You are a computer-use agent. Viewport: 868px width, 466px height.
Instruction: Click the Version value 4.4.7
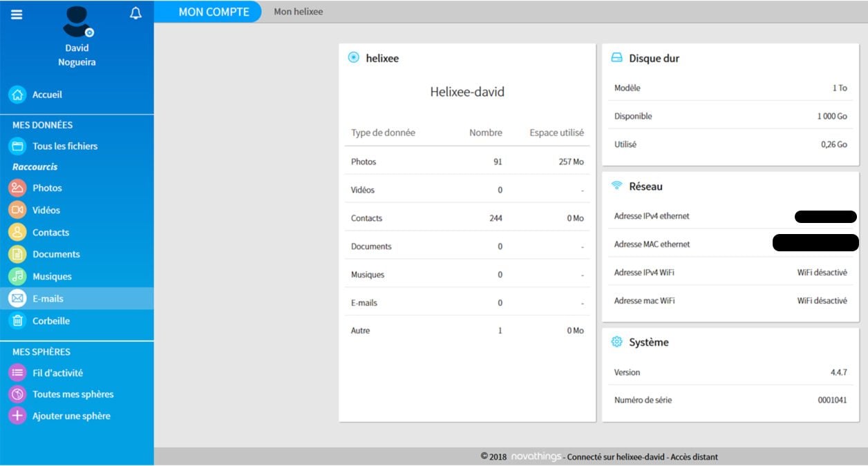pos(839,372)
